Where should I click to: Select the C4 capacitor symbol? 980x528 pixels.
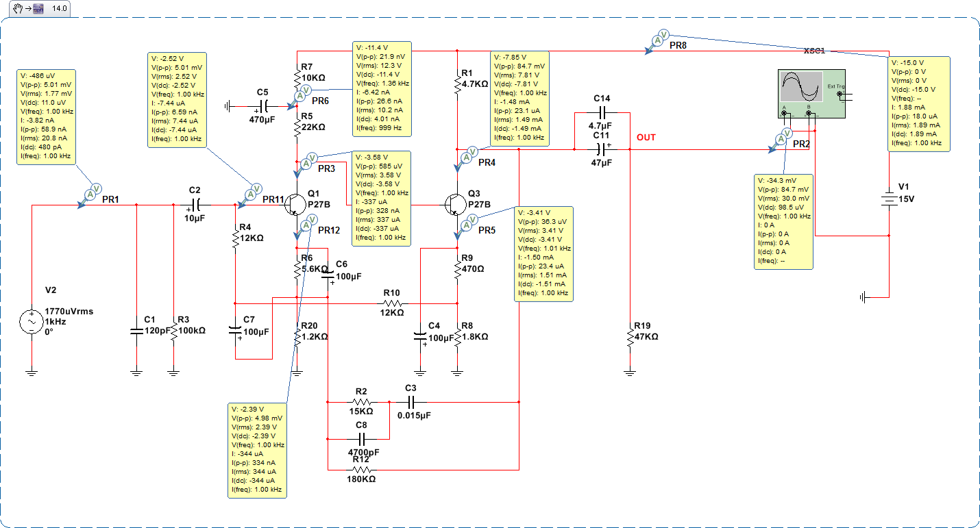(419, 336)
